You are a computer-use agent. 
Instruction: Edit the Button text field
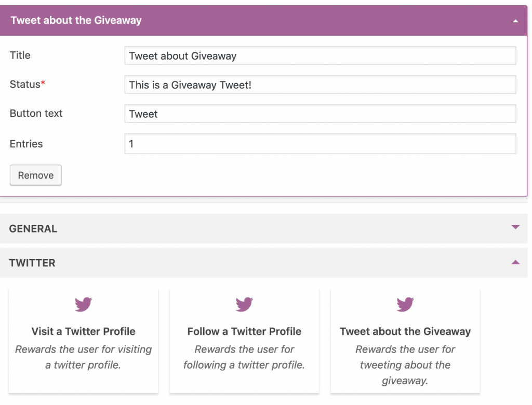tap(320, 114)
